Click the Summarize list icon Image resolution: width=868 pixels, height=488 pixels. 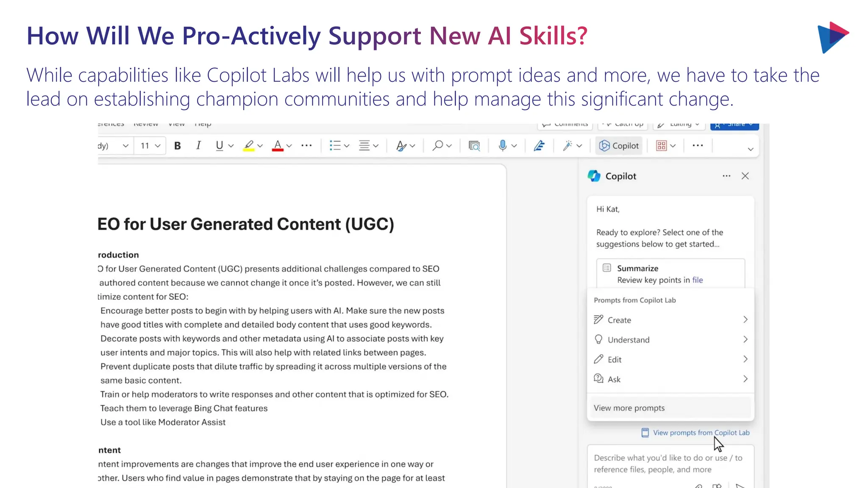click(607, 268)
